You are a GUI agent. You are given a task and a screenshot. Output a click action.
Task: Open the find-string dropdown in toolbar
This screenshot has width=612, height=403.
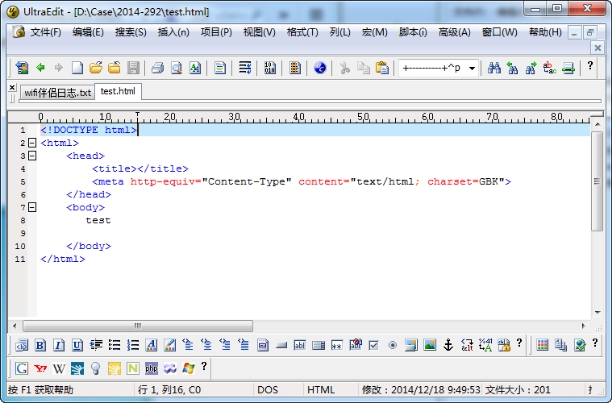[x=472, y=68]
